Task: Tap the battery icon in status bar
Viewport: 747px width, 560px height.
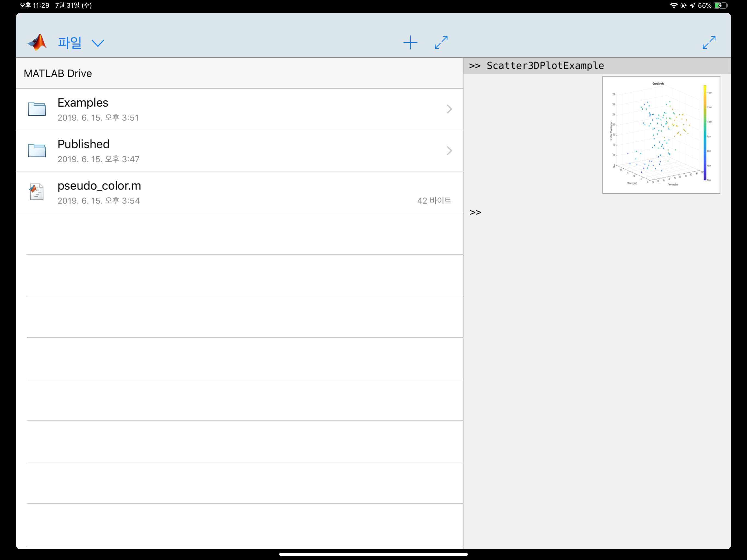Action: pyautogui.click(x=720, y=5)
